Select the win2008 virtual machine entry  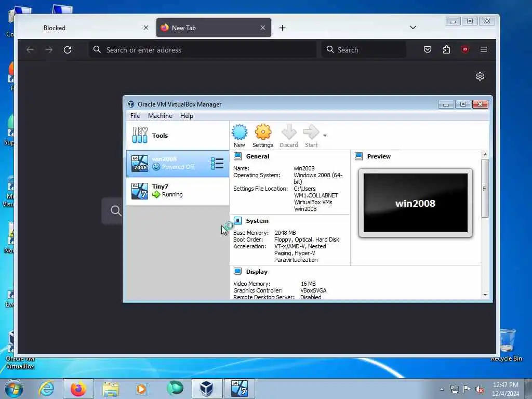[x=178, y=164]
